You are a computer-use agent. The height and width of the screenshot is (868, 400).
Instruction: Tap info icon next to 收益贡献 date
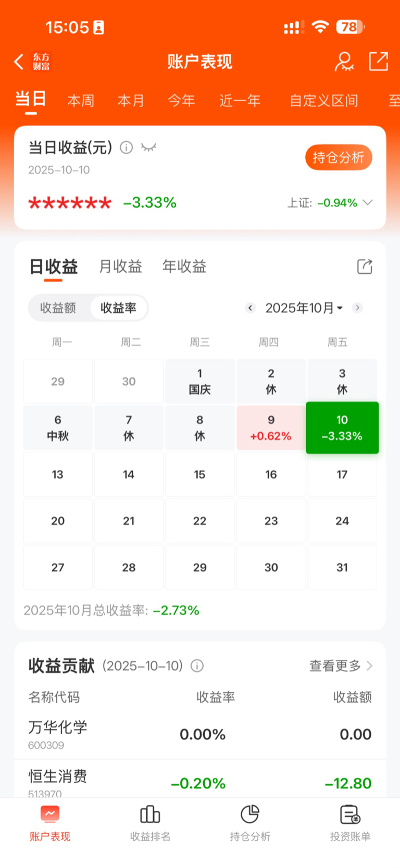(x=197, y=665)
